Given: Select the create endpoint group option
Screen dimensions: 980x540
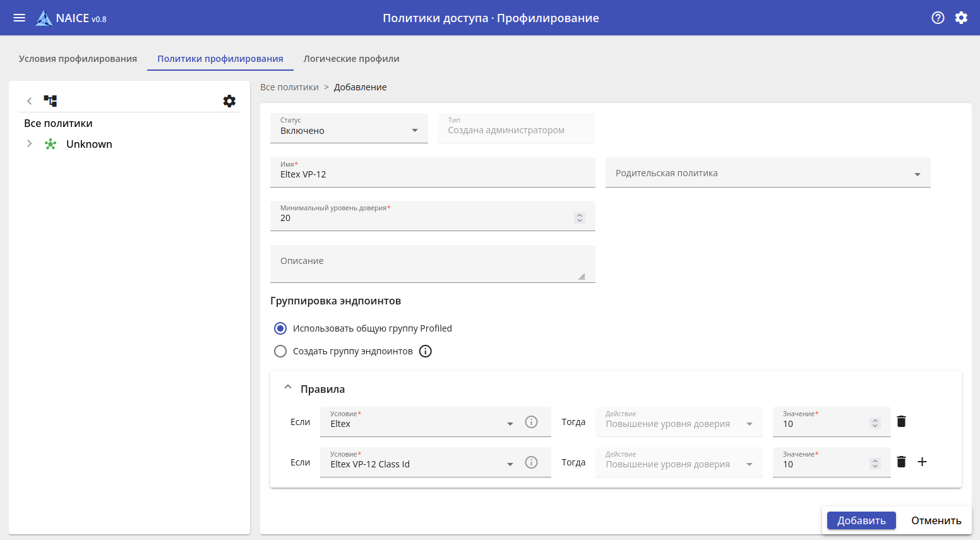Looking at the screenshot, I should 280,351.
